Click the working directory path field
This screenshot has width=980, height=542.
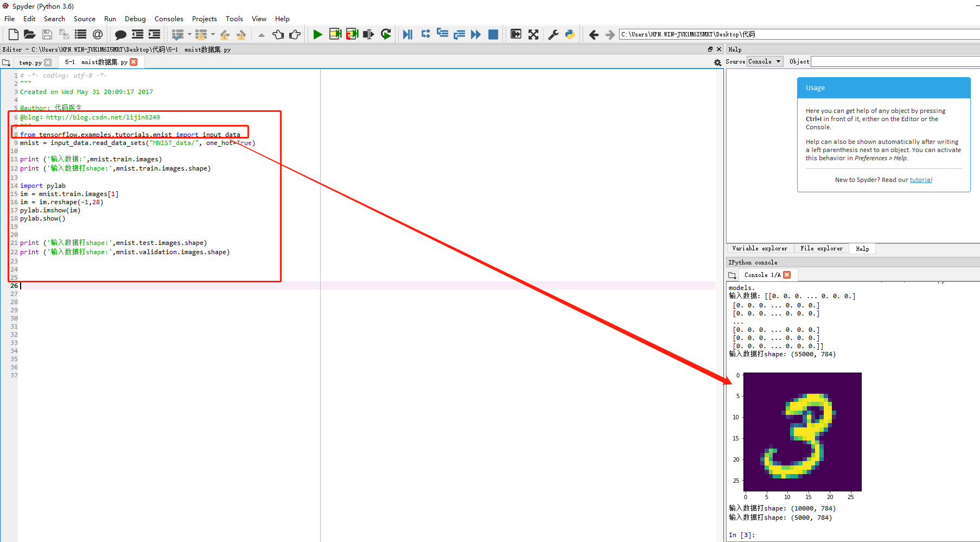(799, 34)
